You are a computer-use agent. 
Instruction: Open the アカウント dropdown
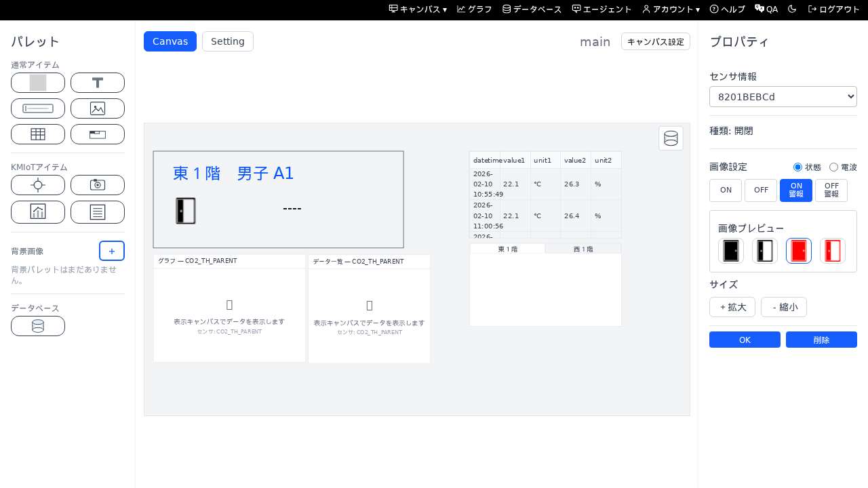pyautogui.click(x=671, y=9)
